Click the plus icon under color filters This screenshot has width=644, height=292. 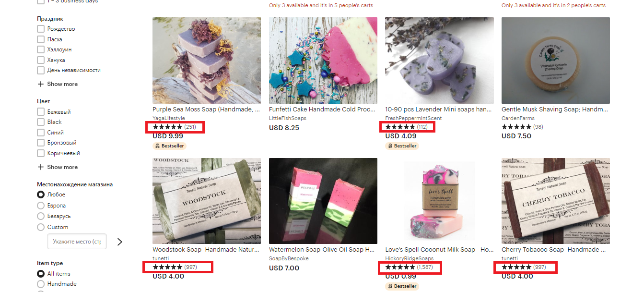(x=40, y=167)
